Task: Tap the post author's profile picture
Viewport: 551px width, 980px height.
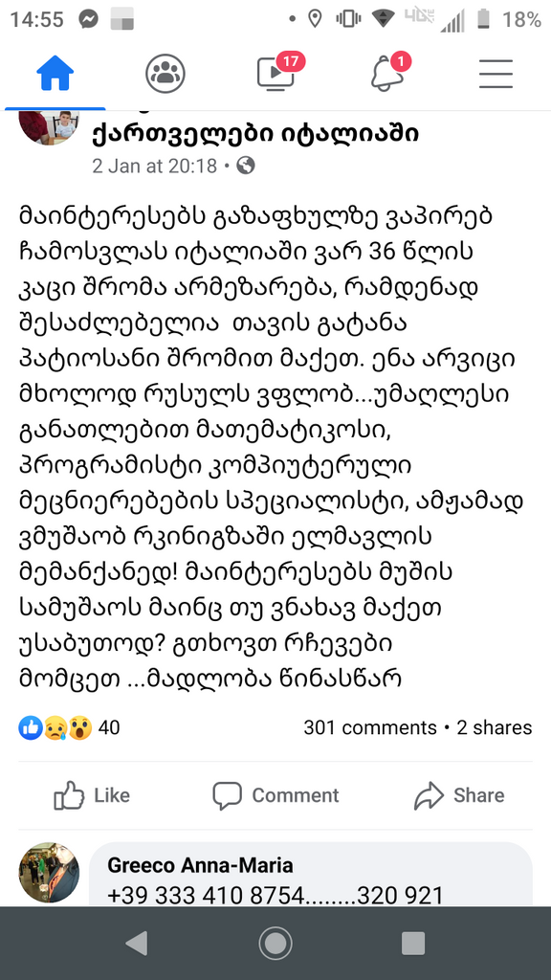Action: click(49, 127)
